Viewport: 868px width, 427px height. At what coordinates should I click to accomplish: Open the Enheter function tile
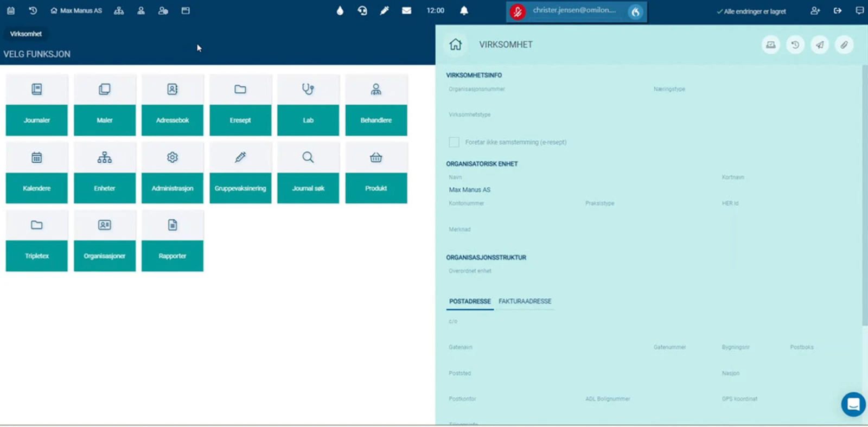coord(105,173)
